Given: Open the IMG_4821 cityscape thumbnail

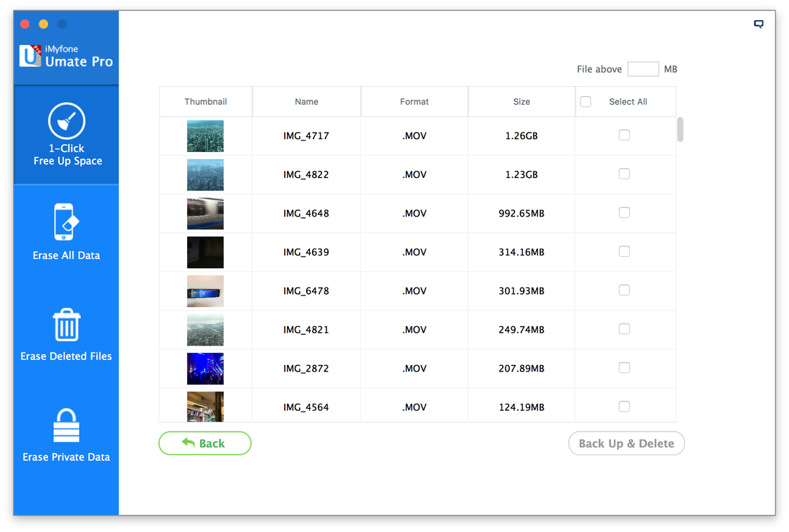Looking at the screenshot, I should tap(205, 329).
